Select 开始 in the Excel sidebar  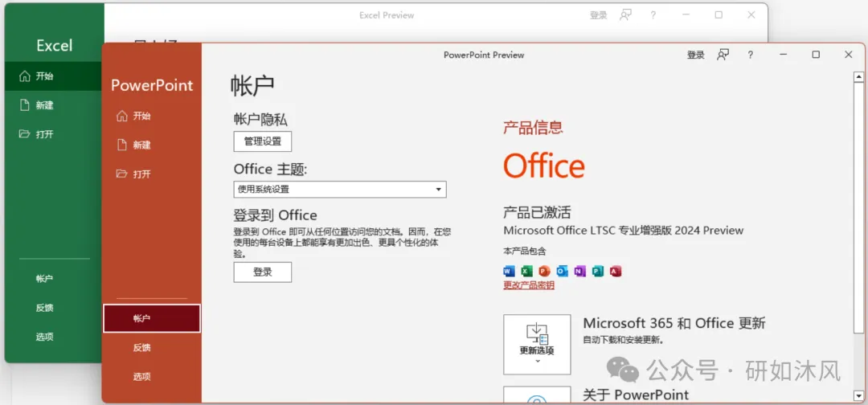tap(54, 76)
